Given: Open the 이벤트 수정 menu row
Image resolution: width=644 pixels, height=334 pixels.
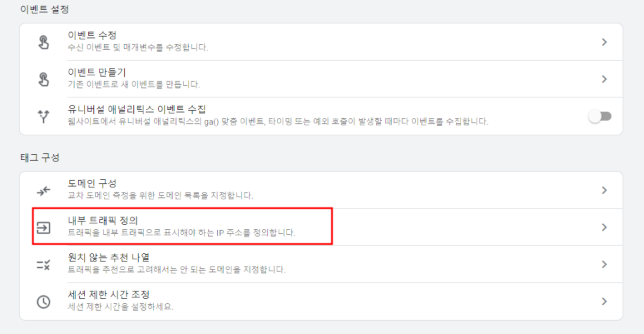Looking at the screenshot, I should 321,42.
